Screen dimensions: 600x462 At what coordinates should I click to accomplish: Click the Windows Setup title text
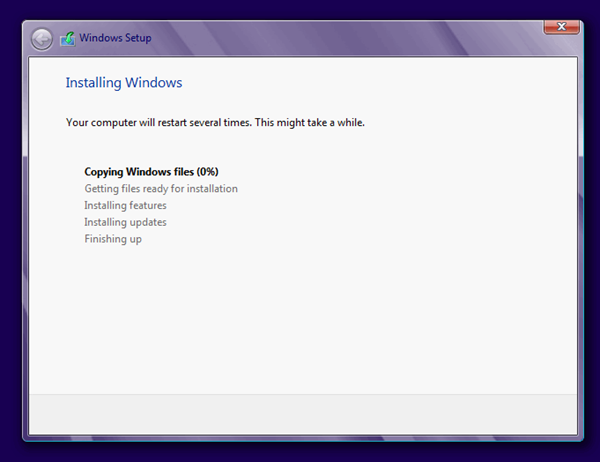point(115,38)
